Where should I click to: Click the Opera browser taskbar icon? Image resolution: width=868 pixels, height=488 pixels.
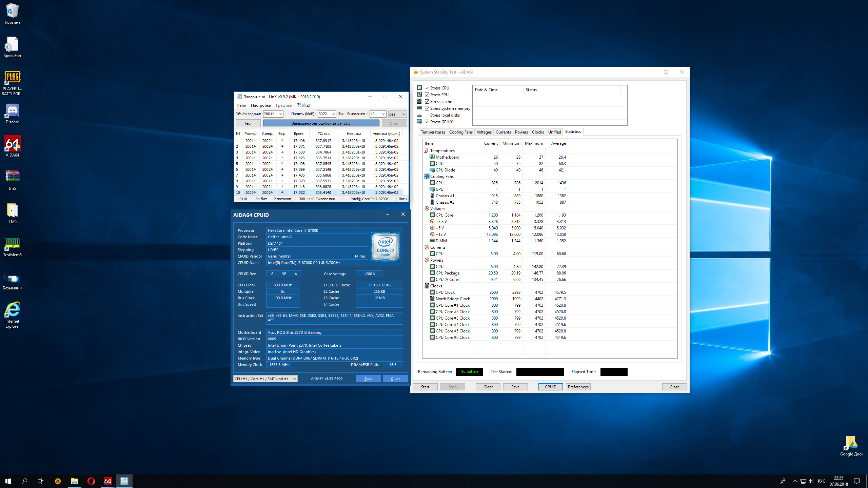(x=91, y=481)
